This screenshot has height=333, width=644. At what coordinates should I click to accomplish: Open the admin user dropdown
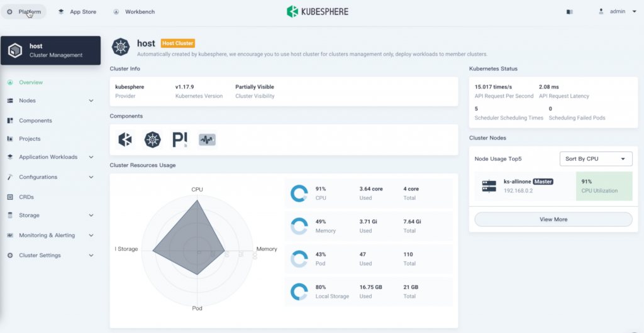click(617, 11)
